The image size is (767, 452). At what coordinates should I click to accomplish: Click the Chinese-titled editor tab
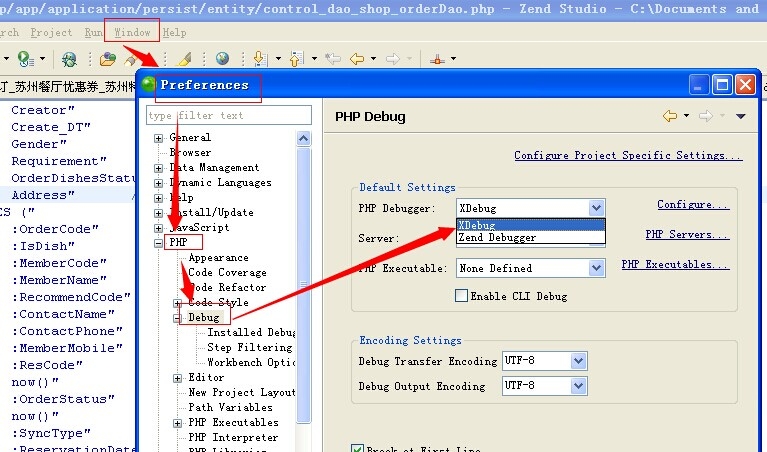point(68,87)
